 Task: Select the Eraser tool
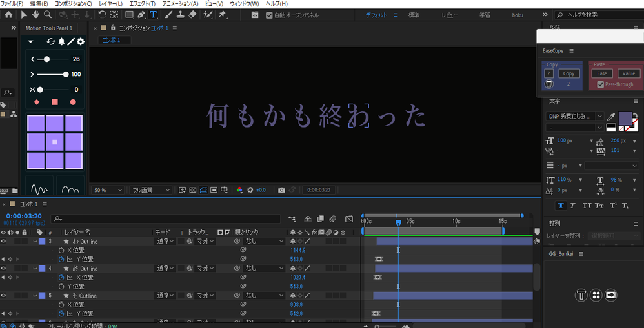193,15
